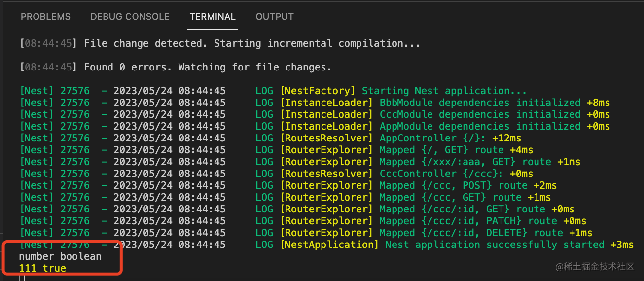Click the "Found 0 errors" message line
Viewport: 644px width, 281px height.
[x=207, y=68]
